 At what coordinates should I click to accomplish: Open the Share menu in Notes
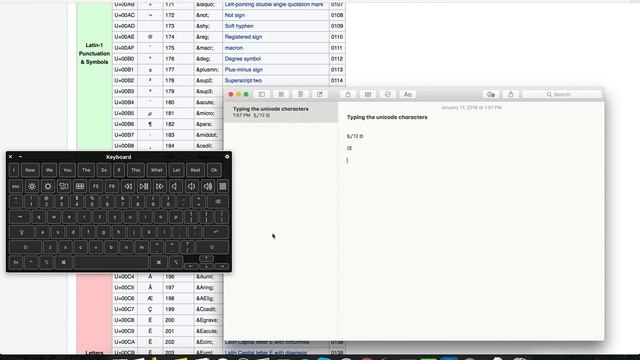tap(511, 94)
